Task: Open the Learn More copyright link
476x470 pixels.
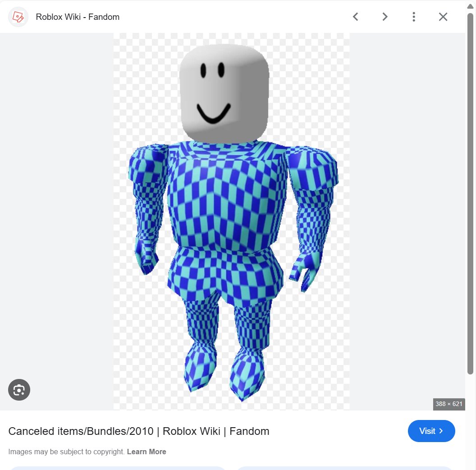Action: (146, 452)
